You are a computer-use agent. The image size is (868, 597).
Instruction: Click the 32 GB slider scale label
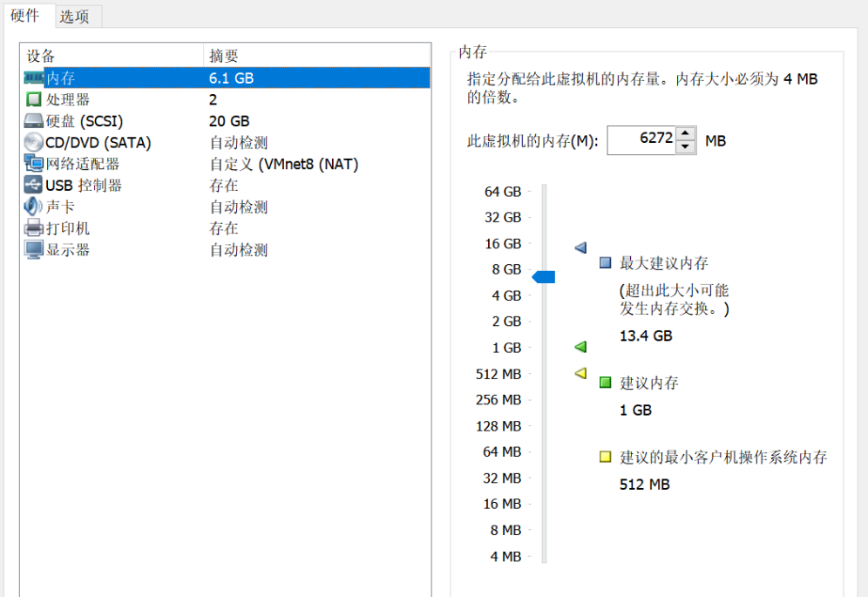[x=503, y=217]
